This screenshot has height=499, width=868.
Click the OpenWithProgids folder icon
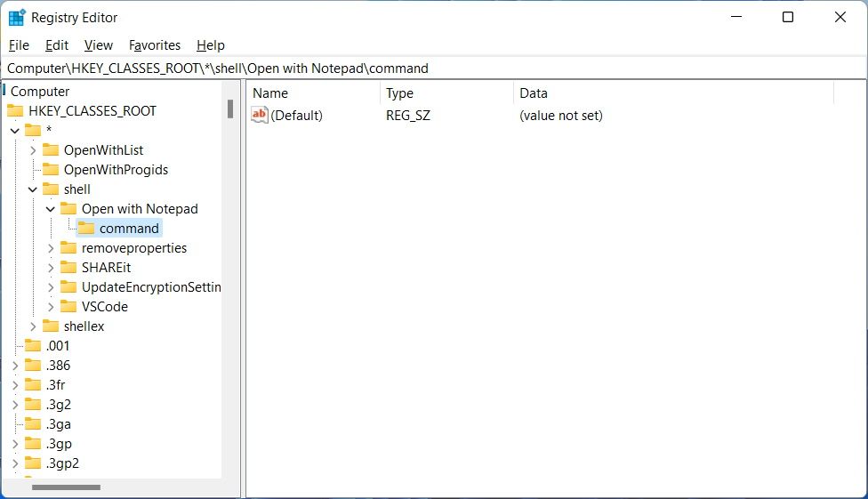click(51, 170)
